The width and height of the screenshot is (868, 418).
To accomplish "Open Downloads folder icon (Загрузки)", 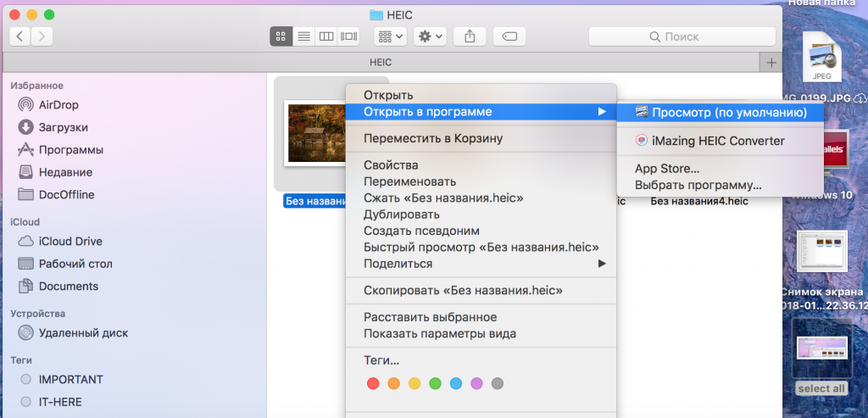I will (26, 127).
